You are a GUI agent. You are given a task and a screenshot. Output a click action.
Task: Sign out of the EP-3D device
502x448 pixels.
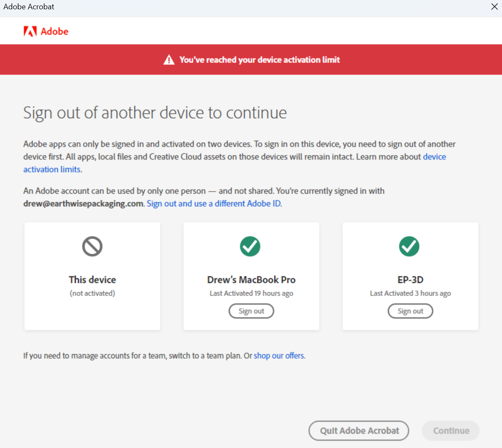[410, 311]
